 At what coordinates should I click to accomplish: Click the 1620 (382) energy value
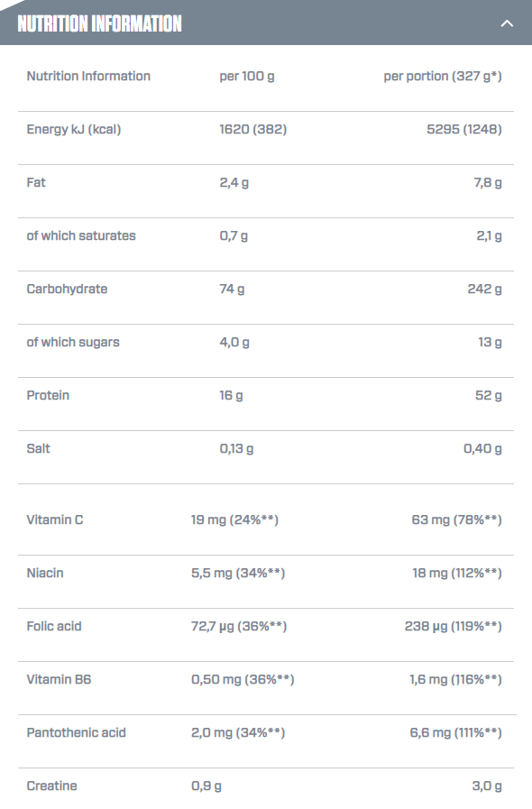click(252, 130)
